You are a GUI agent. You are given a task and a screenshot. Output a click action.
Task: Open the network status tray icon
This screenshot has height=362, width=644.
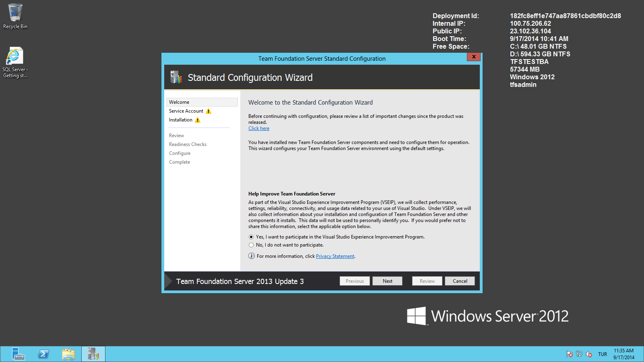(579, 354)
